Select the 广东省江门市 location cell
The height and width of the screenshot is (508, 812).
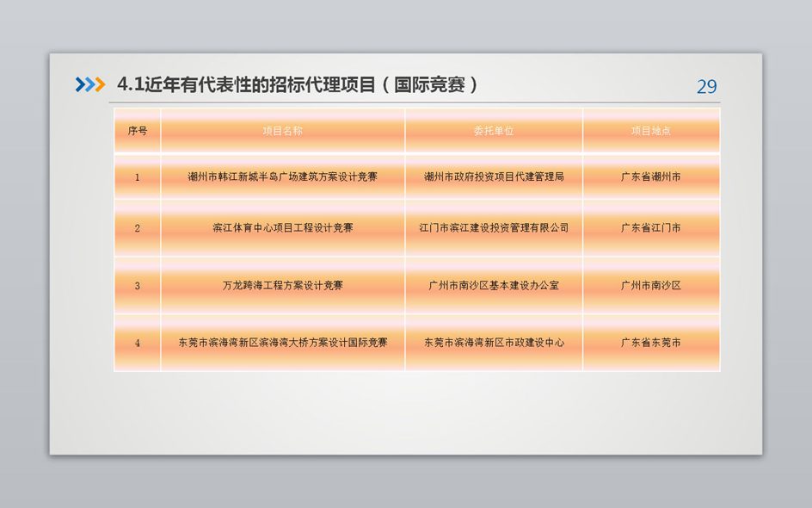pos(651,228)
